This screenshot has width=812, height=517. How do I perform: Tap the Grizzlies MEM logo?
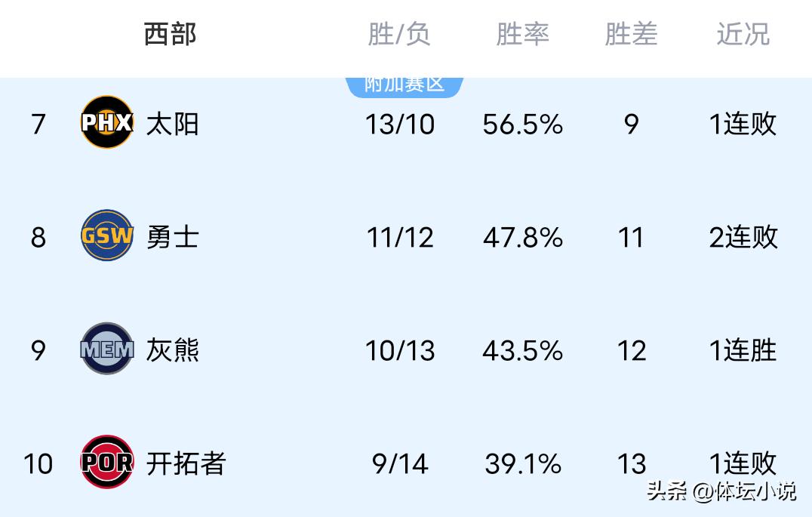[x=107, y=349]
